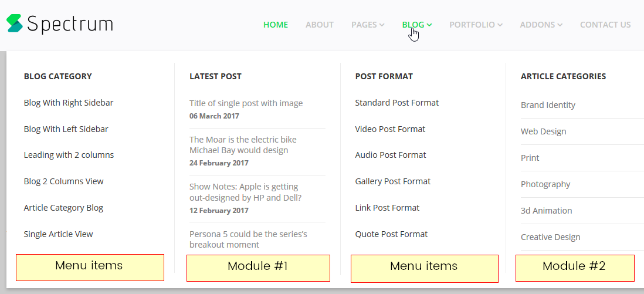Click the Spectrum logo icon

coord(15,23)
